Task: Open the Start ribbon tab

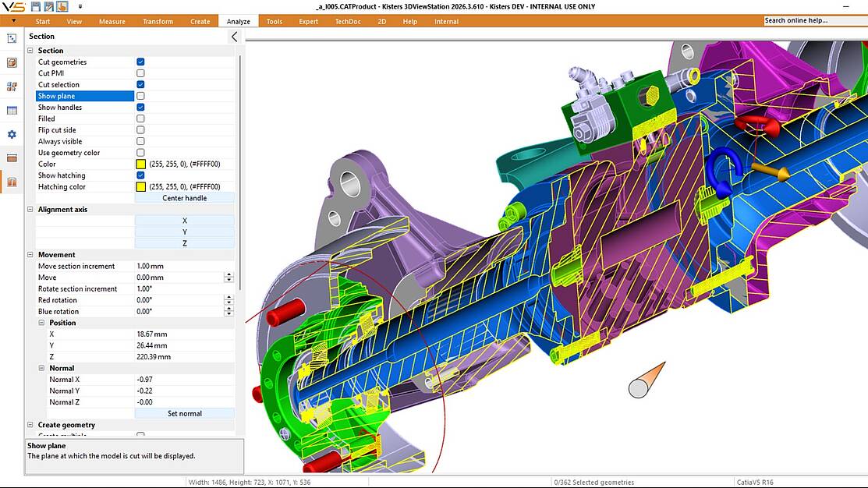Action: (43, 22)
